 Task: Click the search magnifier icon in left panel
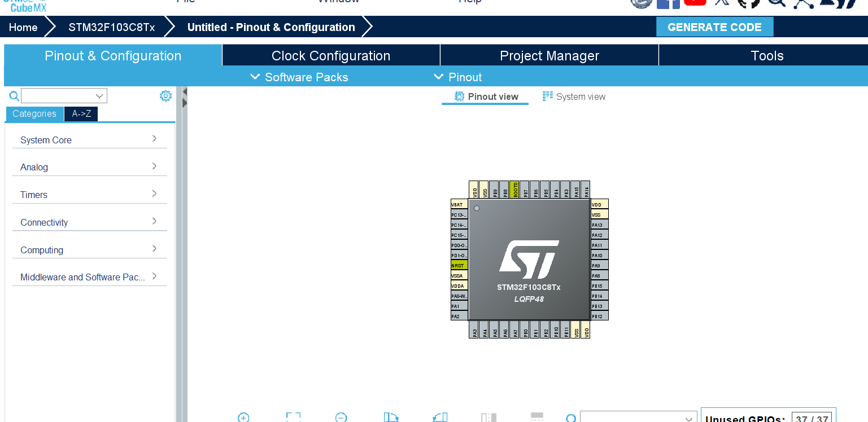(14, 96)
